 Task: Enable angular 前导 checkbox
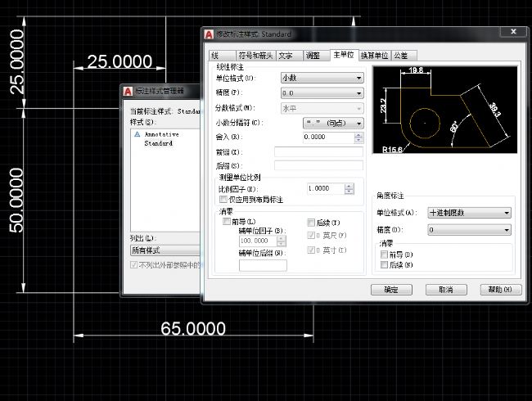[x=384, y=255]
